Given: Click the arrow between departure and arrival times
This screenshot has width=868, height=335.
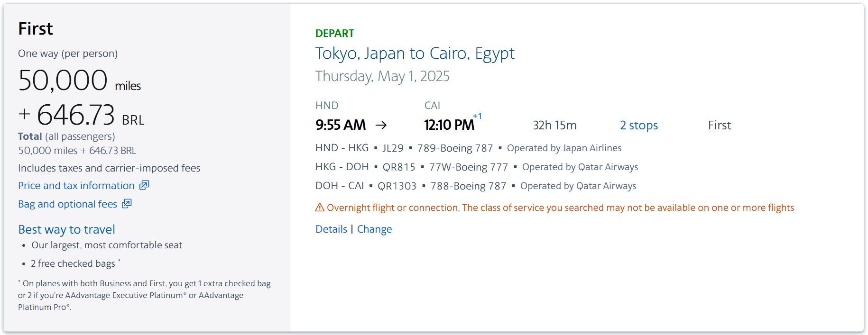Looking at the screenshot, I should coord(381,125).
